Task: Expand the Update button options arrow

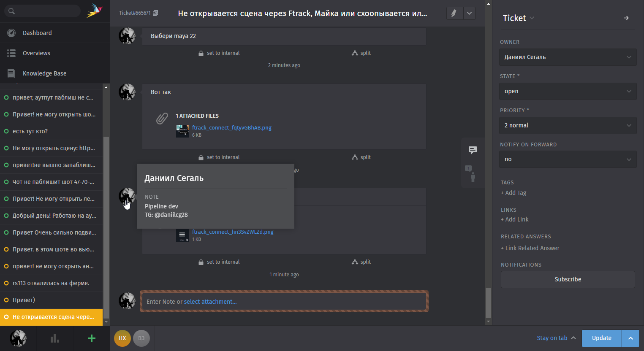Action: click(x=630, y=338)
